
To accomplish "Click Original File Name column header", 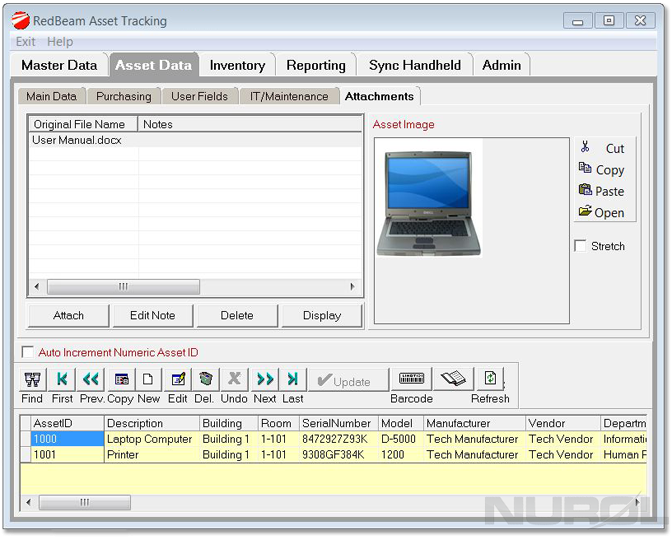I will pyautogui.click(x=83, y=124).
